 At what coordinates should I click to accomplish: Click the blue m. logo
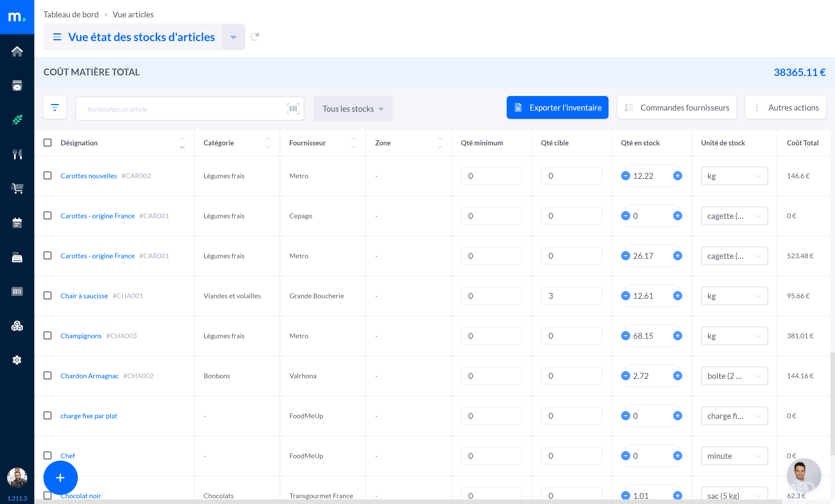17,17
